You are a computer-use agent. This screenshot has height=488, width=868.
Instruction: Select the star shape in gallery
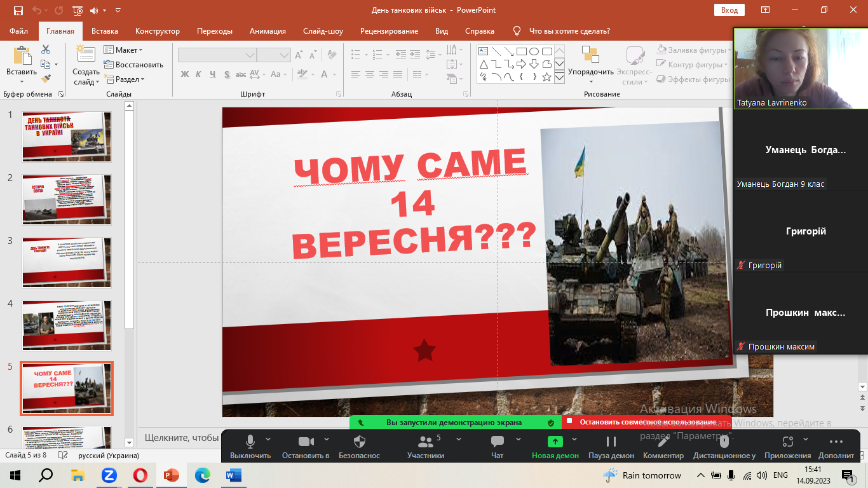pos(546,77)
